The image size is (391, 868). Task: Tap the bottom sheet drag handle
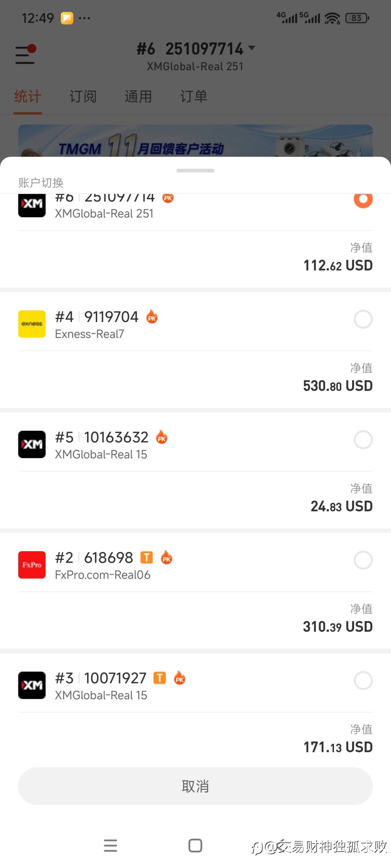click(x=195, y=171)
